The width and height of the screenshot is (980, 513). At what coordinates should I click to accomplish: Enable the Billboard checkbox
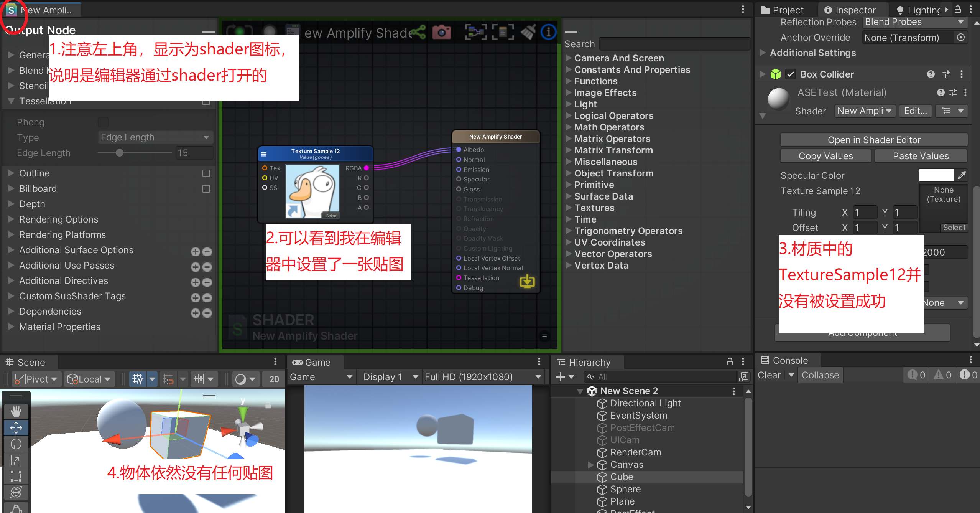[x=206, y=189]
